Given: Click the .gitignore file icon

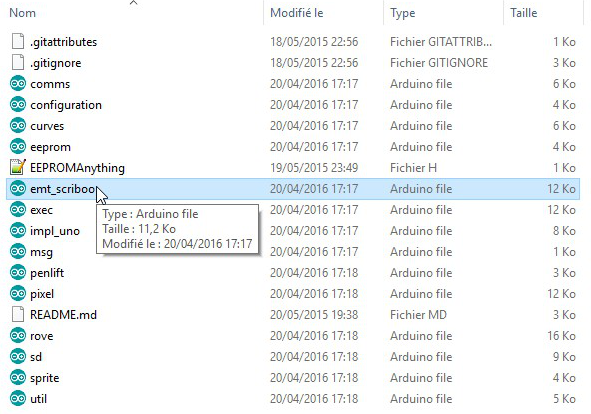Looking at the screenshot, I should [x=18, y=63].
